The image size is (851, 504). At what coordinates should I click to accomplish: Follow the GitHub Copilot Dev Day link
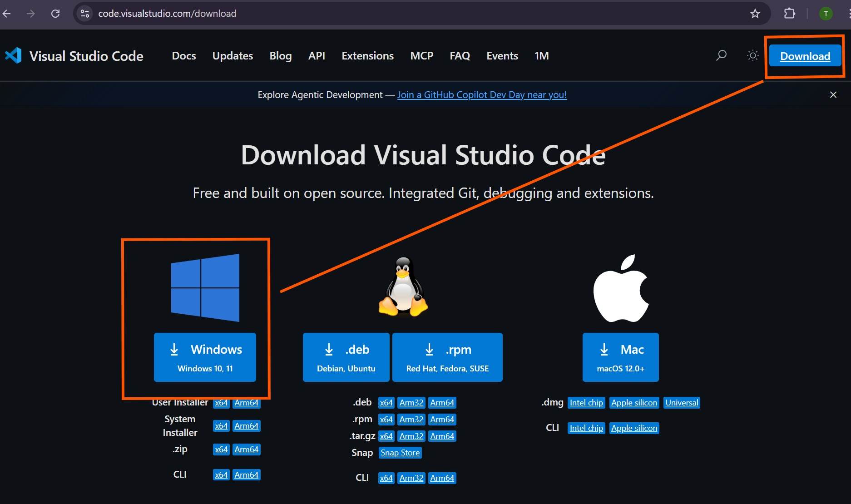pos(482,94)
